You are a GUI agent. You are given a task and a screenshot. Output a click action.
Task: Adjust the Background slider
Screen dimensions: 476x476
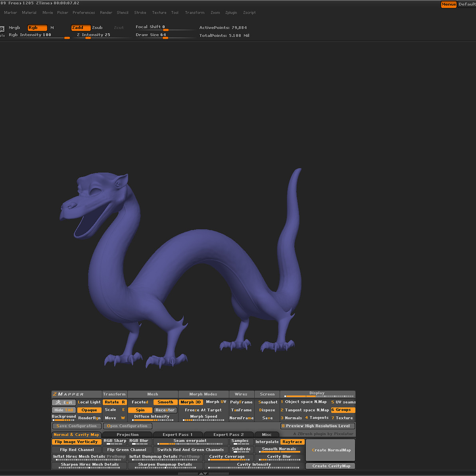coord(63,418)
